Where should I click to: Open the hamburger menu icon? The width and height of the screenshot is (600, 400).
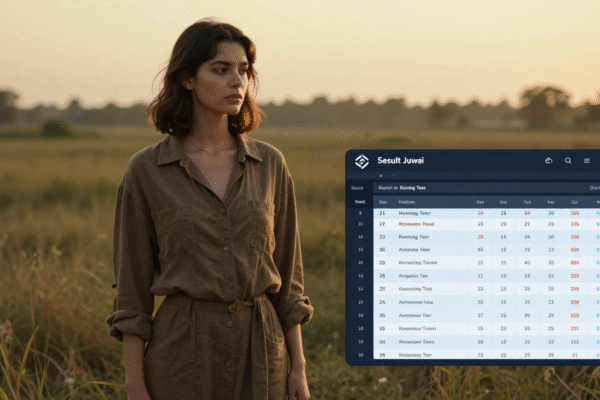[587, 161]
